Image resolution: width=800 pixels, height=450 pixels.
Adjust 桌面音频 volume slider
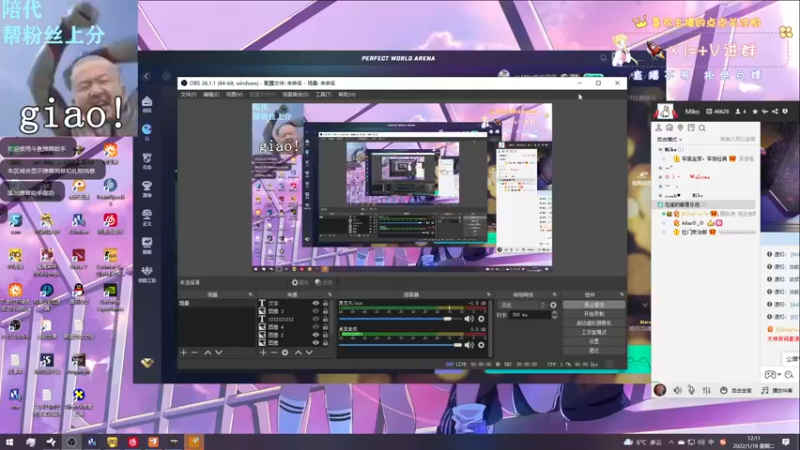400,345
